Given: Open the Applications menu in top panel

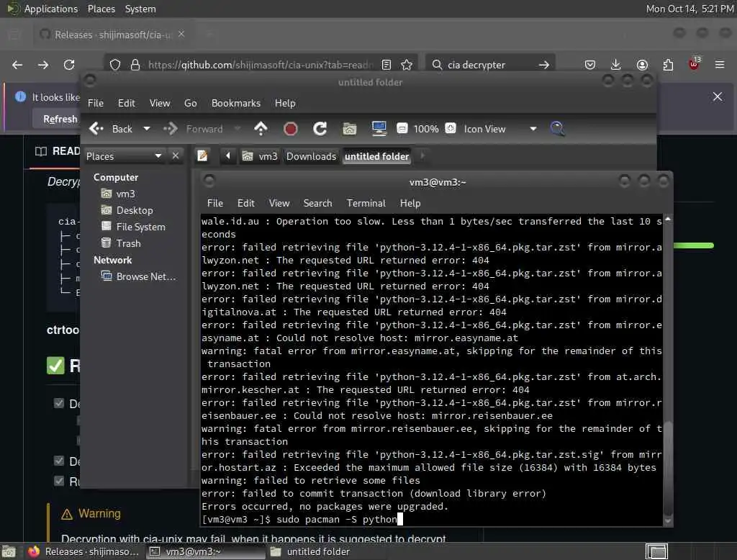Looking at the screenshot, I should (51, 9).
